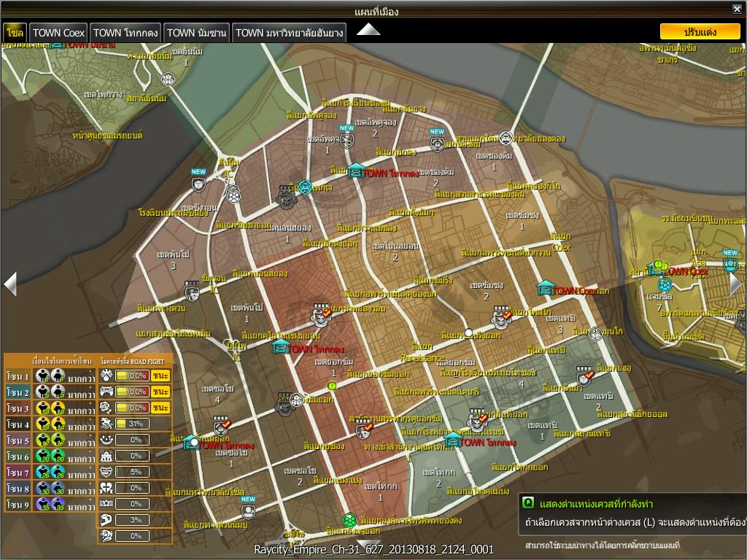The image size is (747, 560).
Task: Click the 5% road fight progress bar
Action: (132, 472)
